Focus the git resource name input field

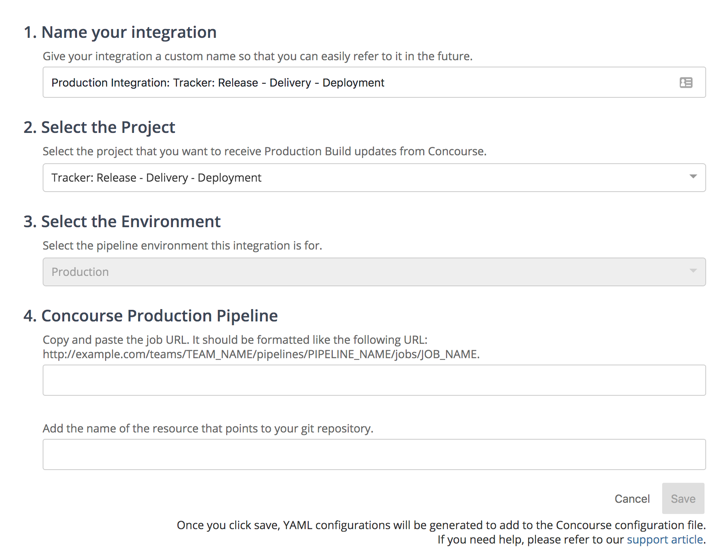coord(373,455)
